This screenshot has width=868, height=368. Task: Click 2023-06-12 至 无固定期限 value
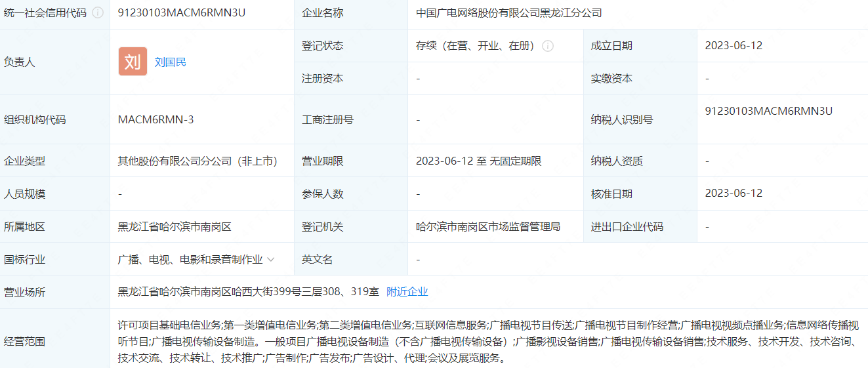pos(479,161)
